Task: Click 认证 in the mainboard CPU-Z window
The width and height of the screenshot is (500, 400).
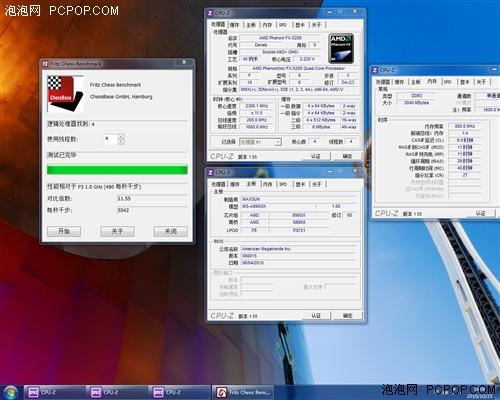Action: pyautogui.click(x=316, y=316)
